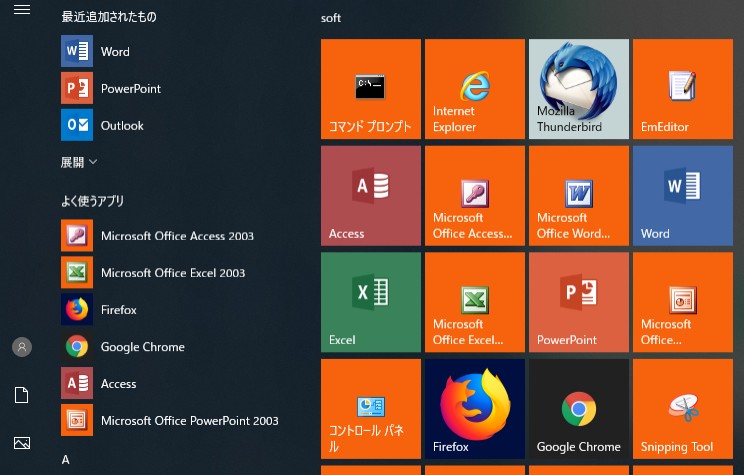The height and width of the screenshot is (475, 744).
Task: Click the コマンド プロンプト tile
Action: (371, 89)
